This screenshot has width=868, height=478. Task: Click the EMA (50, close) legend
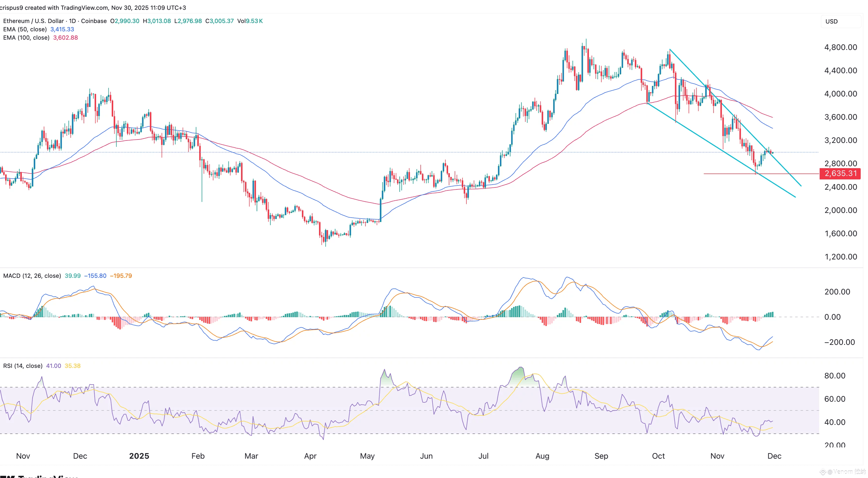pos(25,29)
